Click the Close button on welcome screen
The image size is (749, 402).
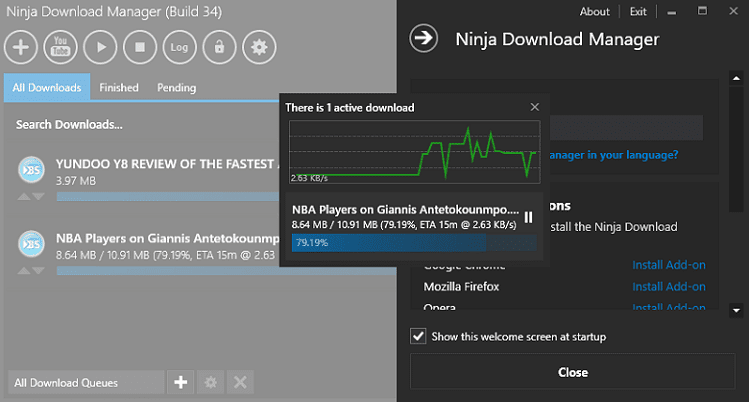point(572,372)
